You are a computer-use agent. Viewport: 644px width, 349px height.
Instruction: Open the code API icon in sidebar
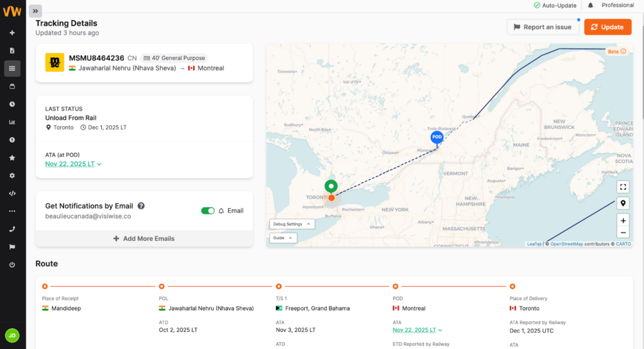(x=12, y=194)
